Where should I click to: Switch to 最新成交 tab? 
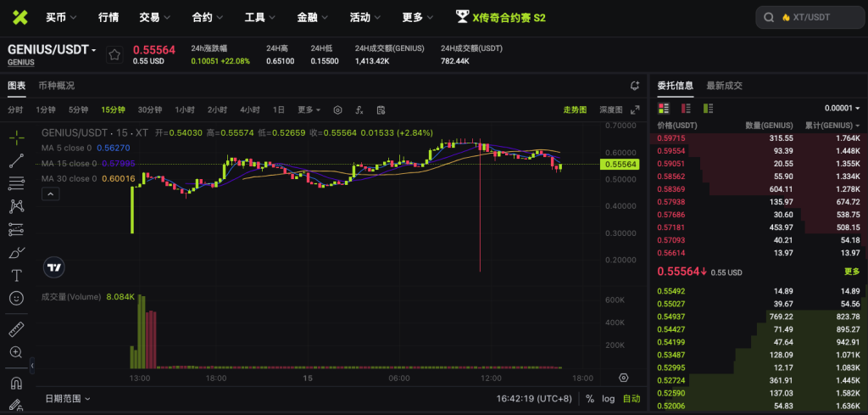(724, 86)
